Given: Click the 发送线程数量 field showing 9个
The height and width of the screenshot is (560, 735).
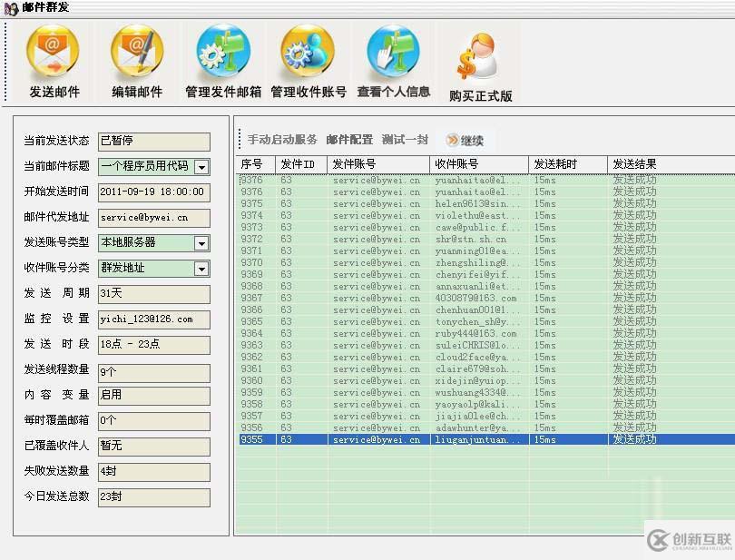Looking at the screenshot, I should (154, 373).
